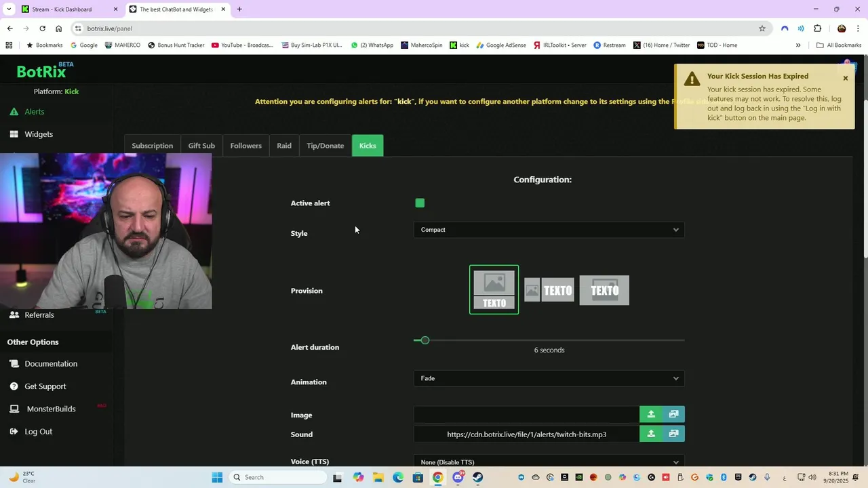This screenshot has height=488, width=868.
Task: Switch to the Stream - Kick Dashboard tab
Action: pyautogui.click(x=62, y=9)
